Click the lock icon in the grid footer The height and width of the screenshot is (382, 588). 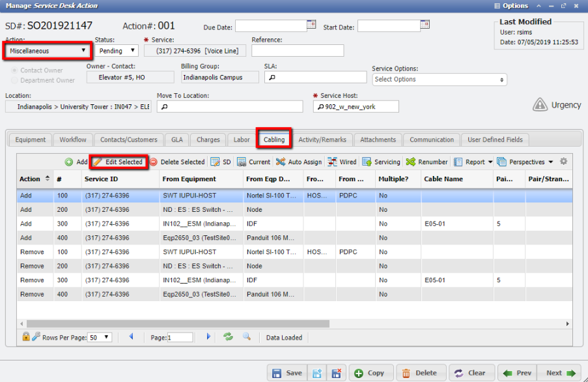pyautogui.click(x=26, y=337)
